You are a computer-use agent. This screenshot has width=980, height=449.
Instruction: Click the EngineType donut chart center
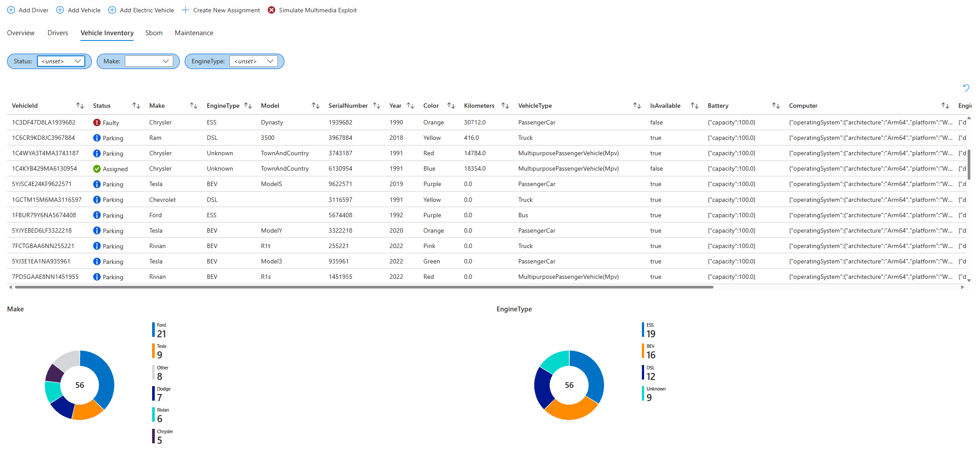coord(569,385)
